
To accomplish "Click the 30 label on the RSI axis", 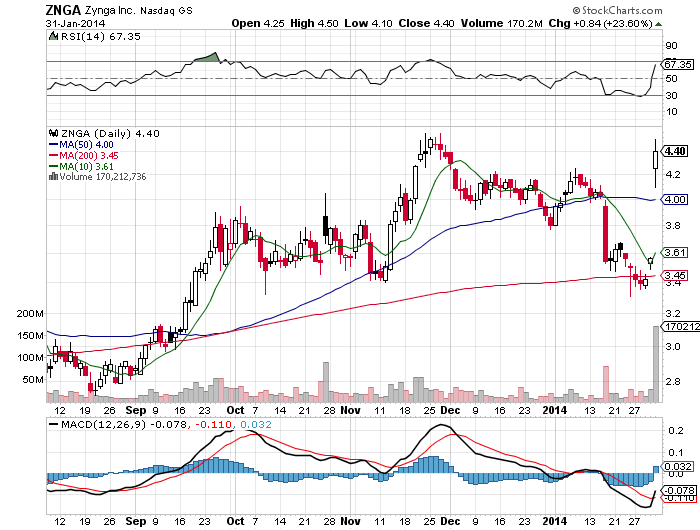I will click(x=671, y=96).
